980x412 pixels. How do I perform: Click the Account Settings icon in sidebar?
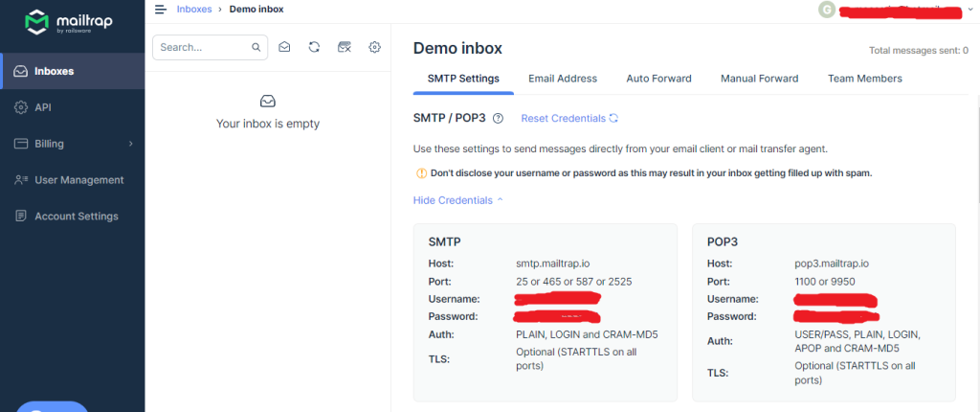[x=21, y=217]
